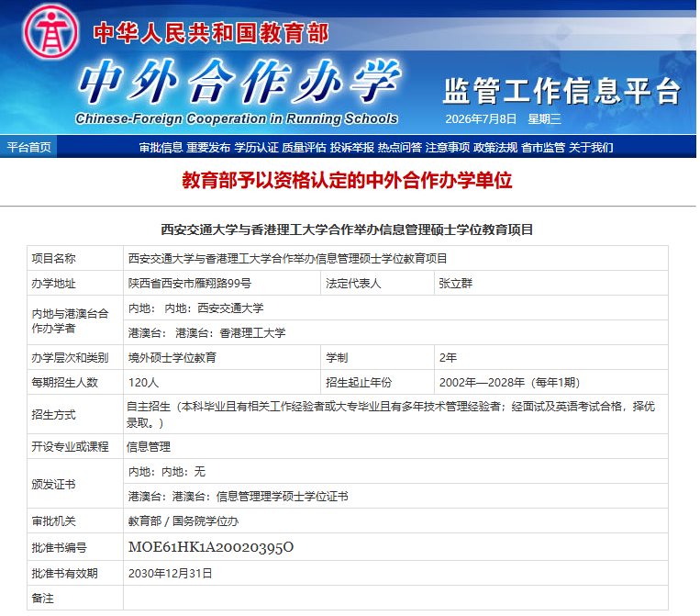Screen dimensions: 700x616
Task: Click the red heading 教育部予以资格认定的中外合作办学单位
Action: 347,181
